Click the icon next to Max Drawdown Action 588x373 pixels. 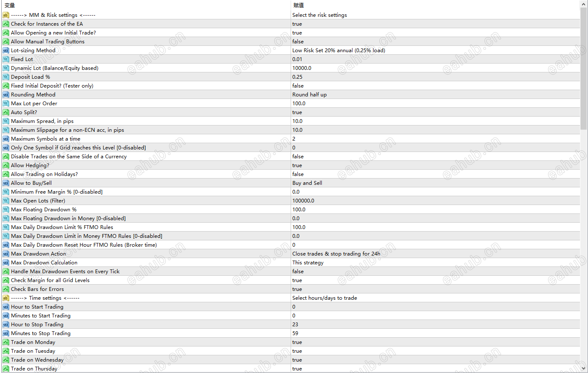pos(5,253)
